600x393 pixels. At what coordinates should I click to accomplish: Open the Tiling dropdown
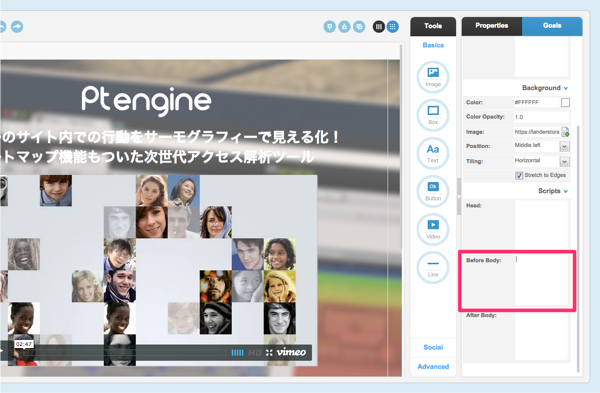(x=564, y=161)
